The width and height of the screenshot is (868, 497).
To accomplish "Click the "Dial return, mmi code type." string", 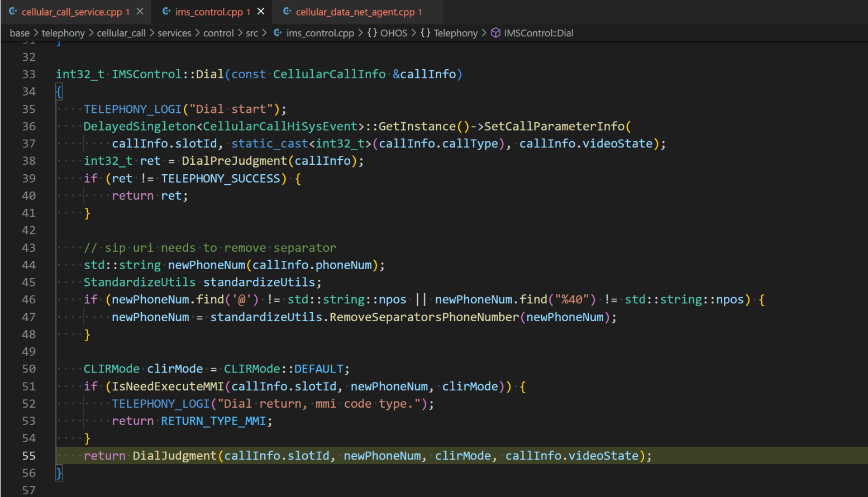I will coord(319,403).
